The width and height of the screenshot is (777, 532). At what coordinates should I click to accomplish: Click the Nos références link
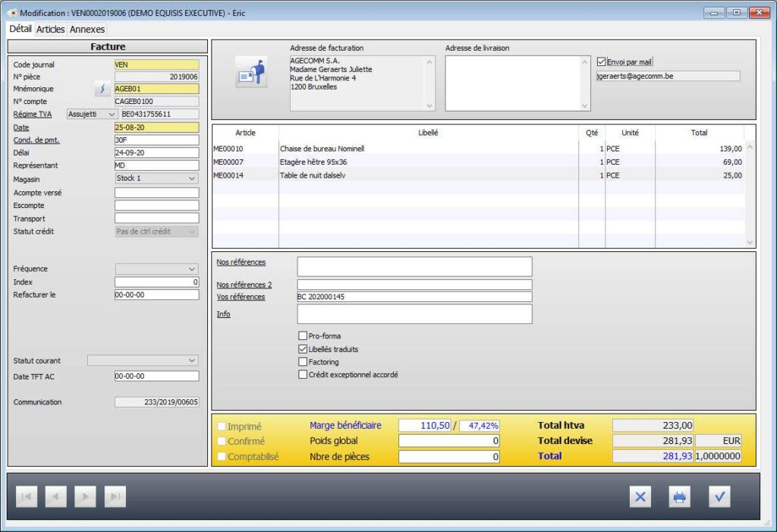click(x=240, y=262)
